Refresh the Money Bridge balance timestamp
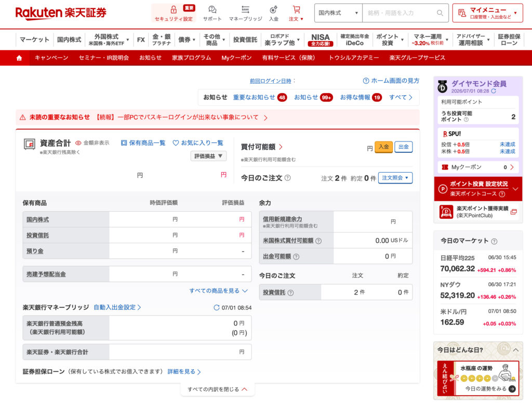532x403 pixels. [x=217, y=308]
